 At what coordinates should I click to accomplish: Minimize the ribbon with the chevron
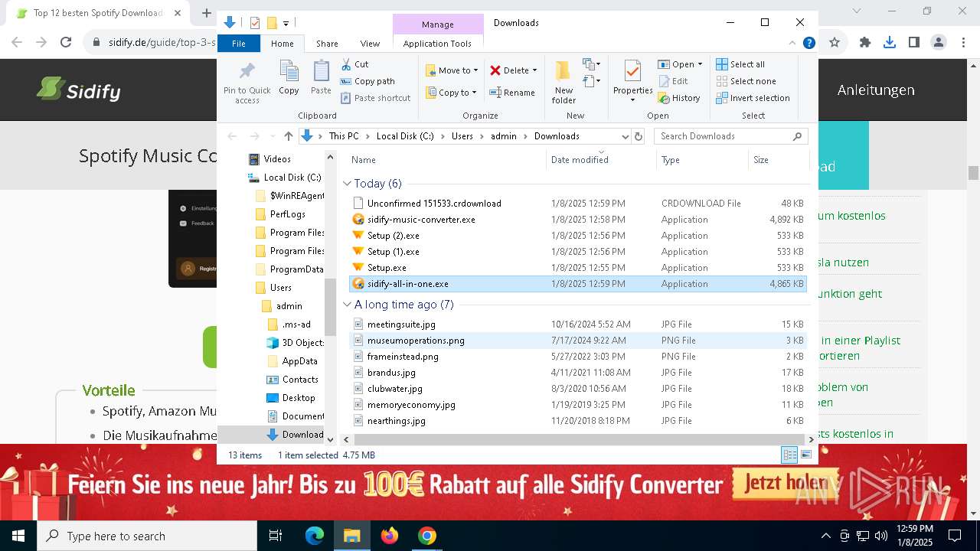point(793,44)
